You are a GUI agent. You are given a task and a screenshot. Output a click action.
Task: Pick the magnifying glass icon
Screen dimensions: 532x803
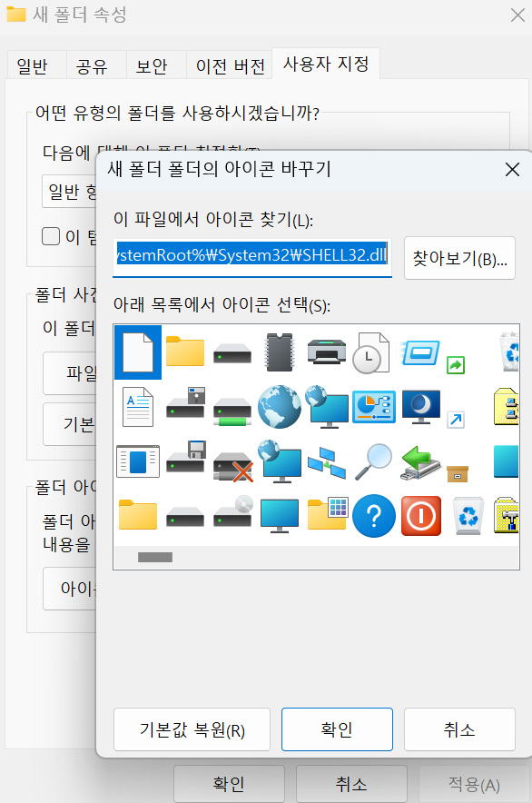click(x=373, y=461)
